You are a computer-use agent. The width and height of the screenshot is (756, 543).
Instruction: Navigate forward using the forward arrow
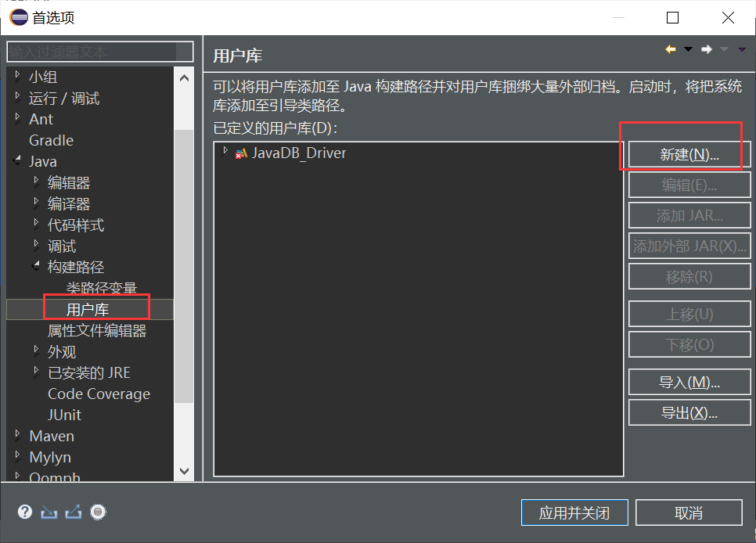click(x=707, y=49)
